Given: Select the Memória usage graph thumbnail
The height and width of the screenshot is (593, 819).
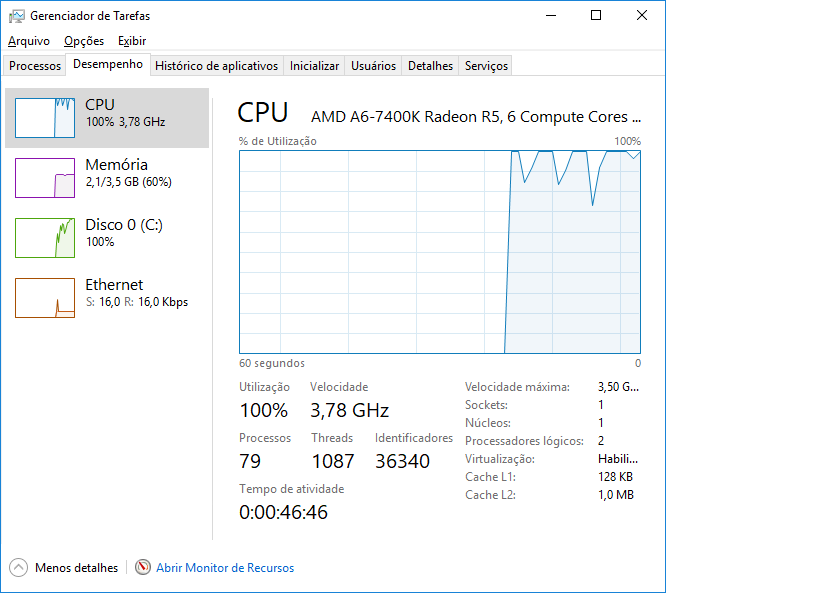Looking at the screenshot, I should pos(45,178).
